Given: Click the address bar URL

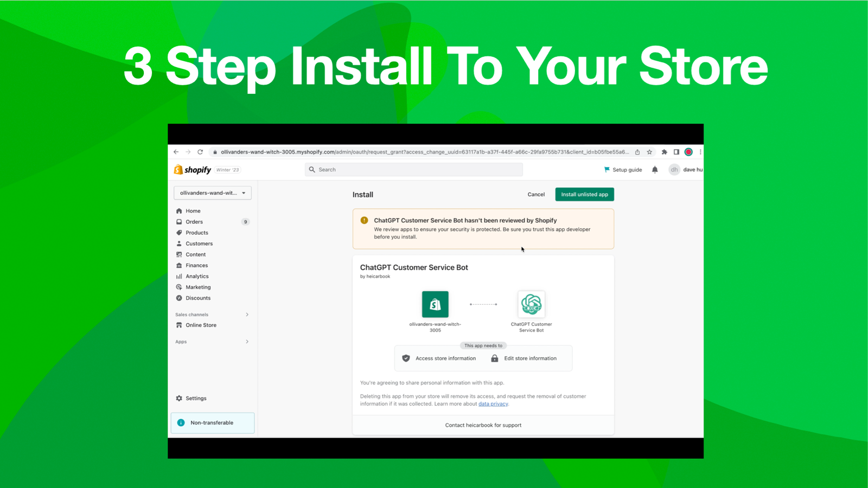Looking at the screenshot, I should coord(425,152).
